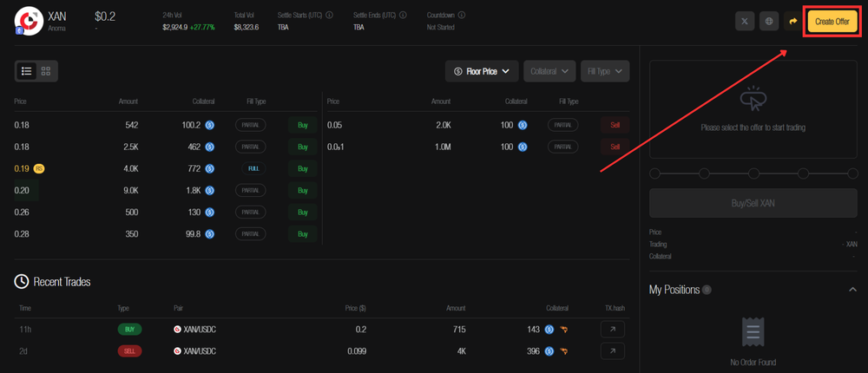Viewport: 868px width, 373px height.
Task: Sell into the 2.0K offer at 0.05
Action: click(x=615, y=125)
